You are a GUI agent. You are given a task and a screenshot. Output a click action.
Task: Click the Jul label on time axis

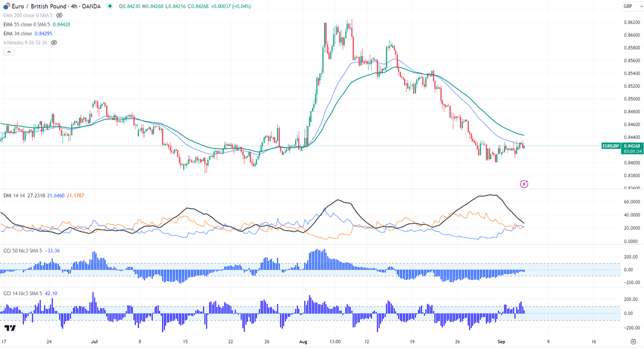tap(95, 342)
